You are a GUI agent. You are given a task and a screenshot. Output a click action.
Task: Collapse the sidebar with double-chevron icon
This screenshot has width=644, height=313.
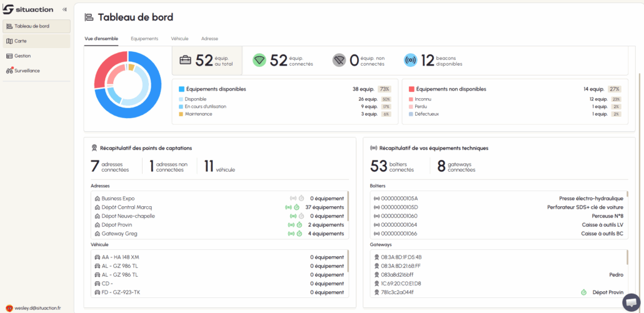coord(64,9)
